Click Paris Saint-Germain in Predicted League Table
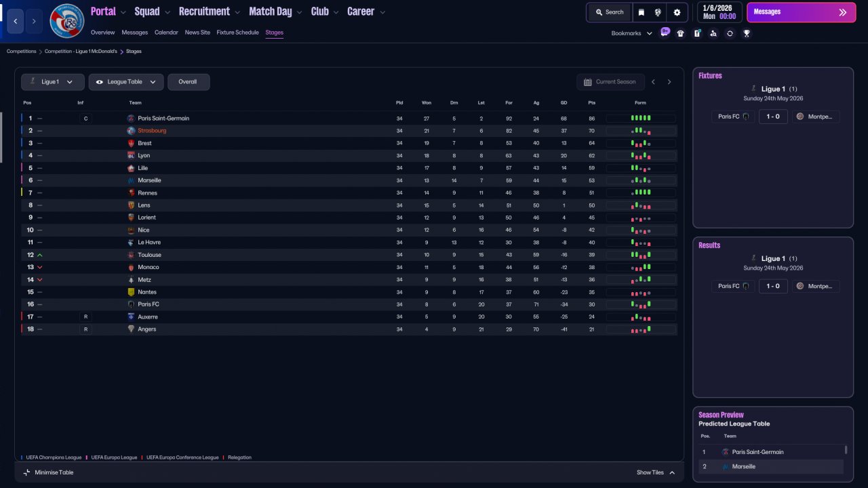Viewport: 868px width, 488px height. [757, 452]
